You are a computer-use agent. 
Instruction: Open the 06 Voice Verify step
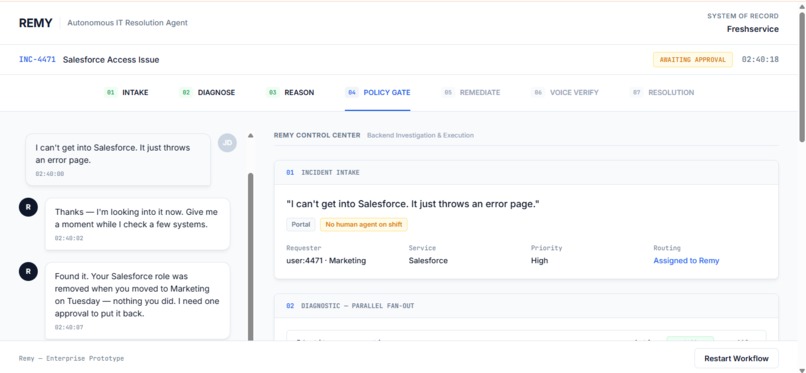(565, 92)
